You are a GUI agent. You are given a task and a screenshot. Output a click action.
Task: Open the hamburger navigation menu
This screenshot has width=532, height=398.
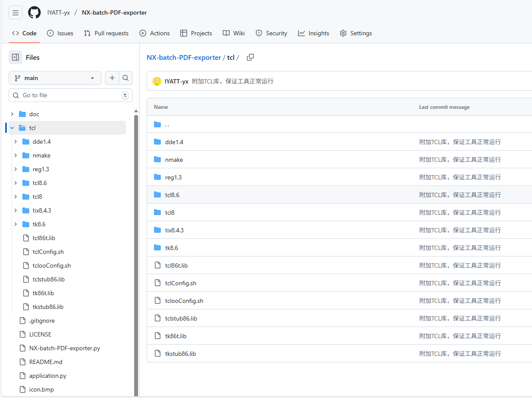pos(15,13)
